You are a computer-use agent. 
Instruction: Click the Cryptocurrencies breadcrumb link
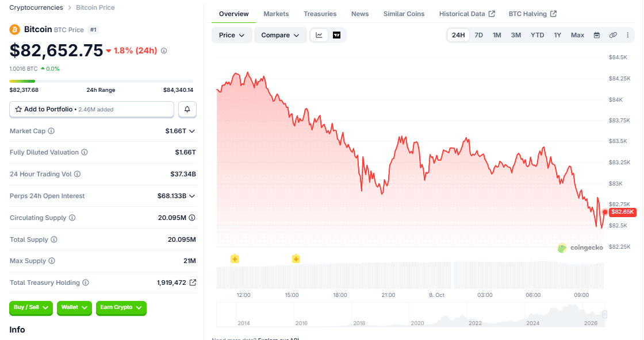pos(36,7)
